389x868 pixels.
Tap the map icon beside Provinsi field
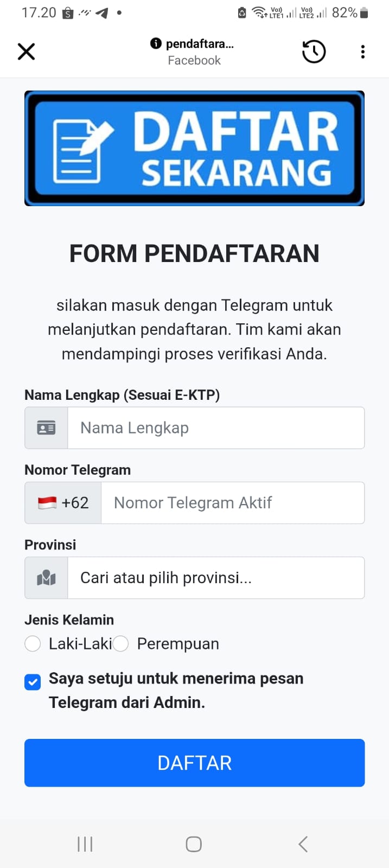coord(46,578)
